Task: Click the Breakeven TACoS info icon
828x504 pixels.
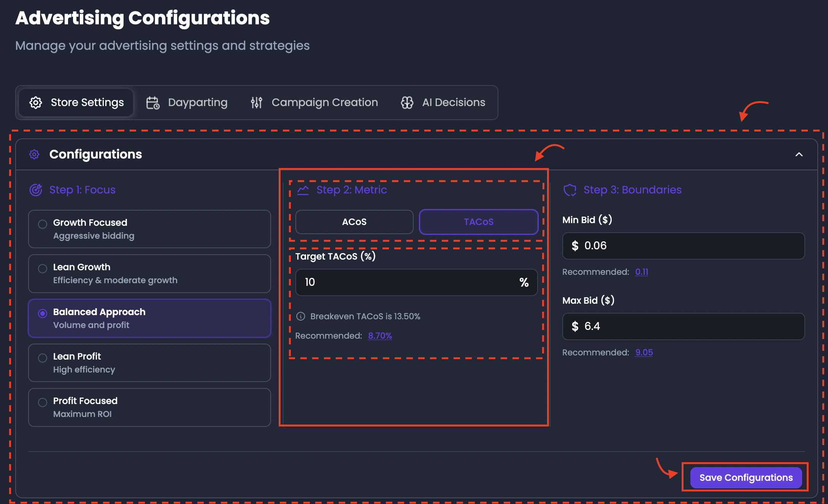Action: coord(301,316)
